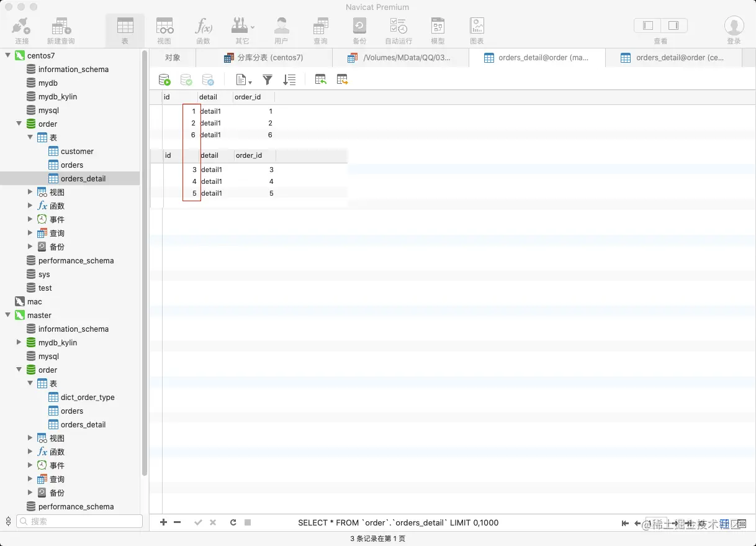
Task: Collapse the master connection node
Action: click(8, 315)
